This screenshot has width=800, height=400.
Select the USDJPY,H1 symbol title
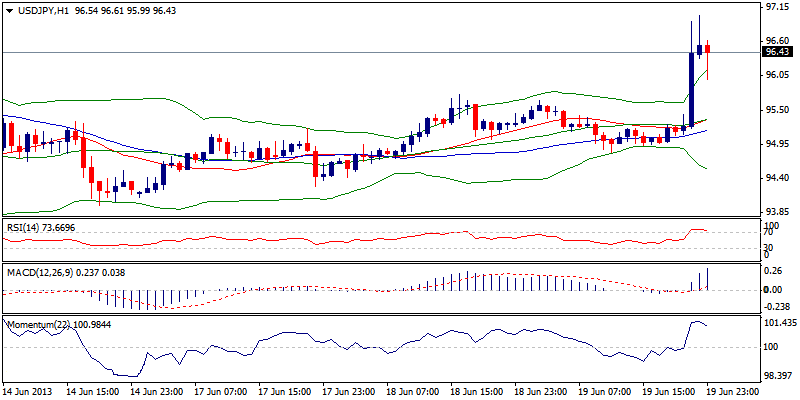click(37, 9)
